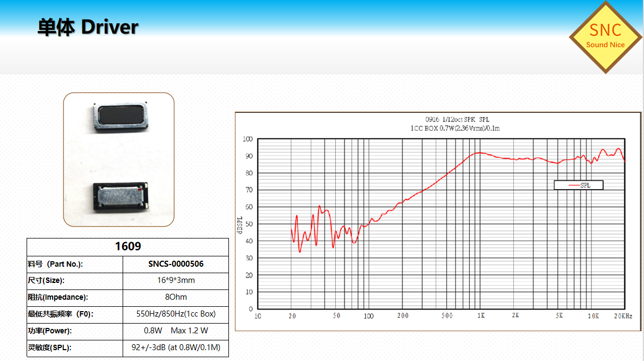Screen dimensions: 644x361
Task: Select the 550Hz/850Hz(1cc Box) cell
Action: (x=176, y=314)
